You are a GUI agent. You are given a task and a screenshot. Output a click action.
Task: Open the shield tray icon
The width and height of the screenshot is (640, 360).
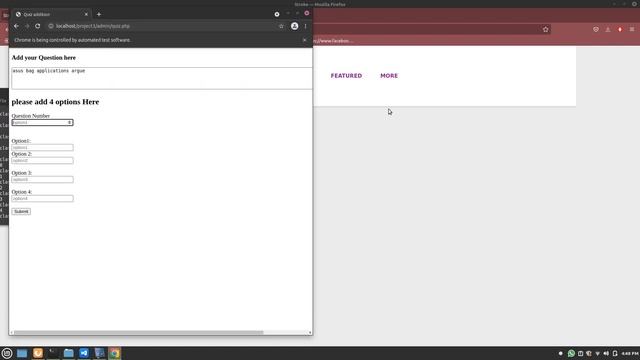[x=589, y=353]
